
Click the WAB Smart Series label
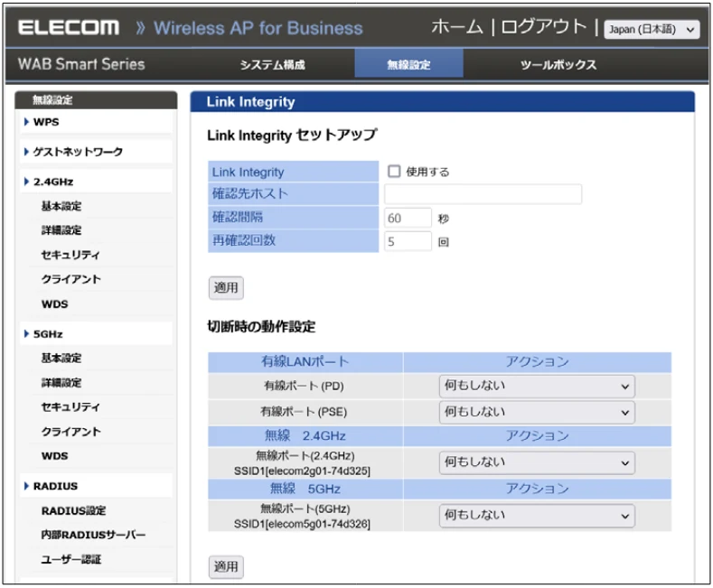point(81,64)
